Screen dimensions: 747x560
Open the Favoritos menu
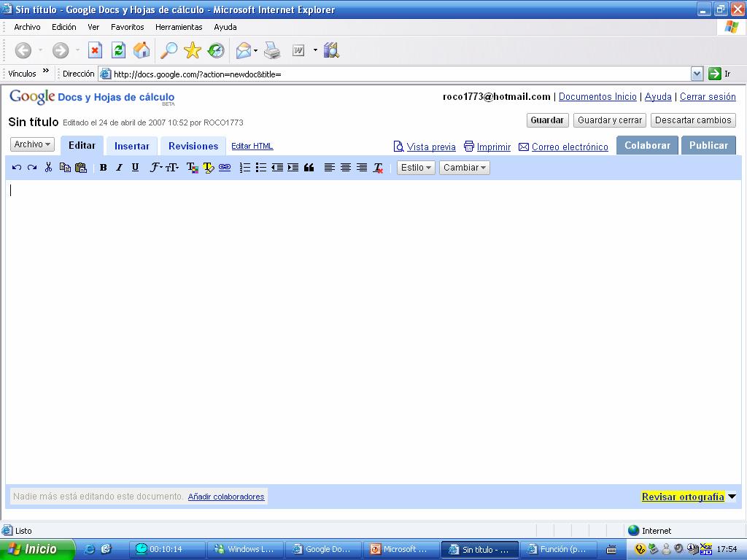tap(127, 27)
